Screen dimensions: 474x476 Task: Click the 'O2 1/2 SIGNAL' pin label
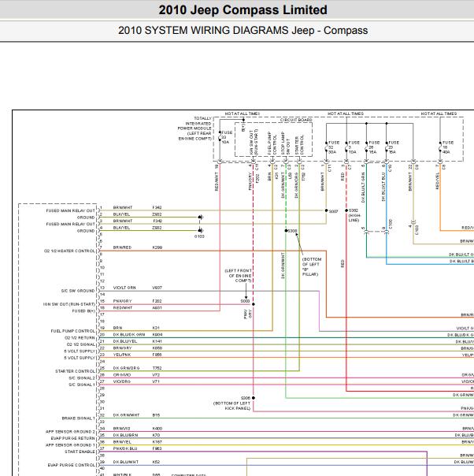tap(80, 344)
